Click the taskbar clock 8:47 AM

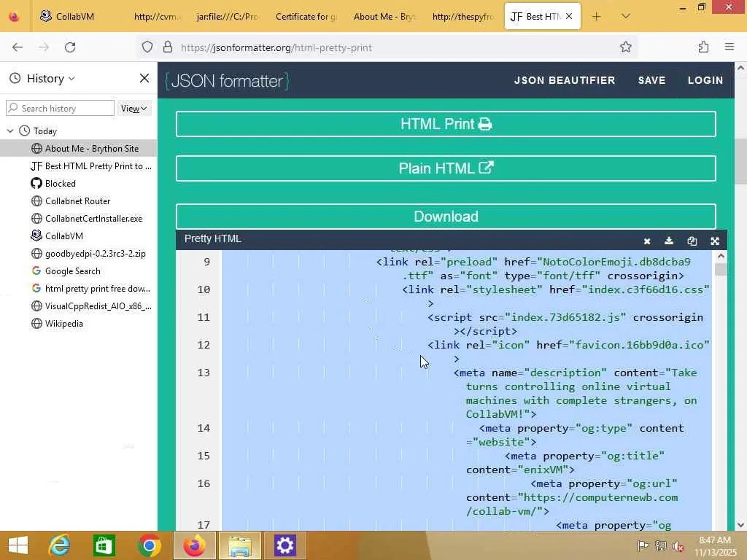coord(715,540)
